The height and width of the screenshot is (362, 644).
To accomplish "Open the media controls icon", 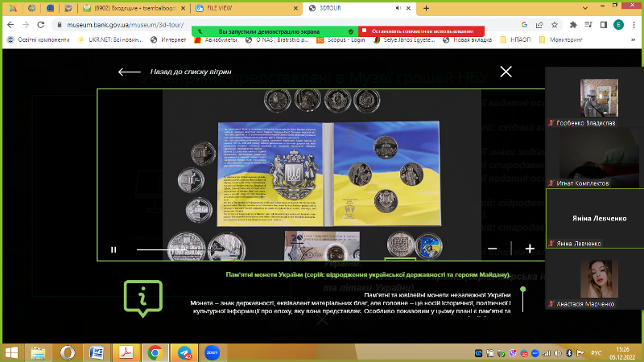I will click(588, 25).
